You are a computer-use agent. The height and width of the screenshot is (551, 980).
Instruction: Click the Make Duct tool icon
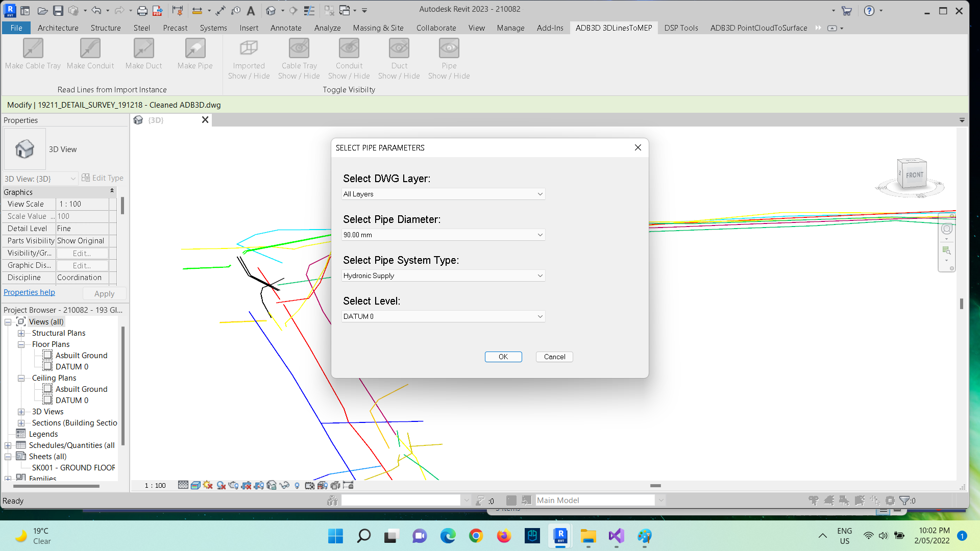(x=143, y=49)
